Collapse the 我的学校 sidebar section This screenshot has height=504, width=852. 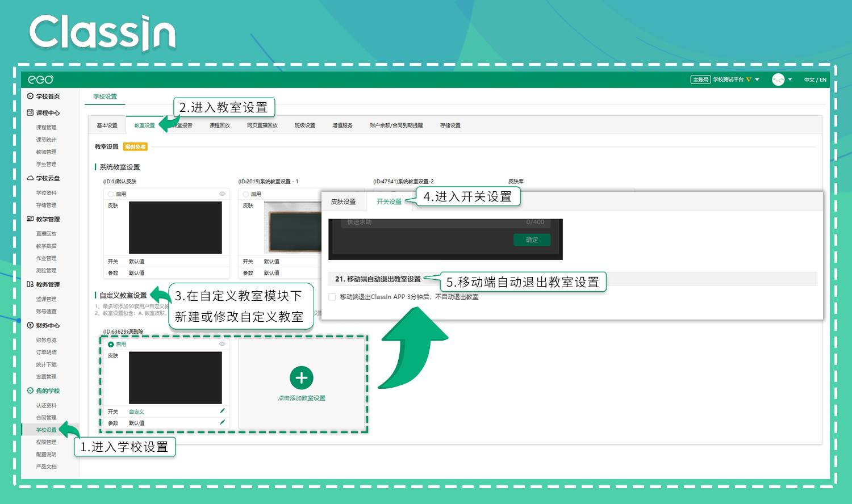(x=48, y=390)
